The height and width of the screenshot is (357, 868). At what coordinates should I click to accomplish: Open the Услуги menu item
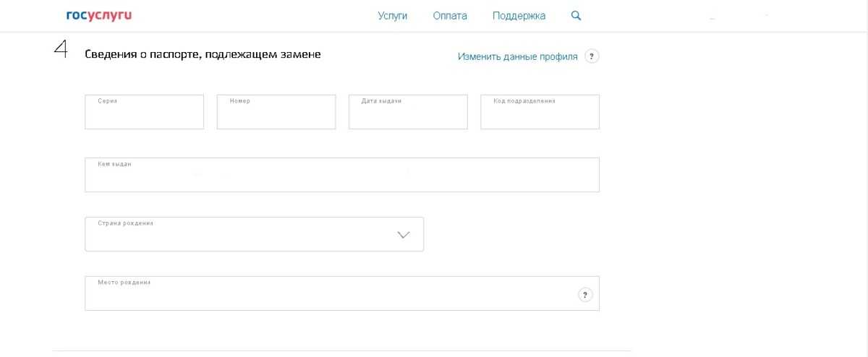click(392, 16)
